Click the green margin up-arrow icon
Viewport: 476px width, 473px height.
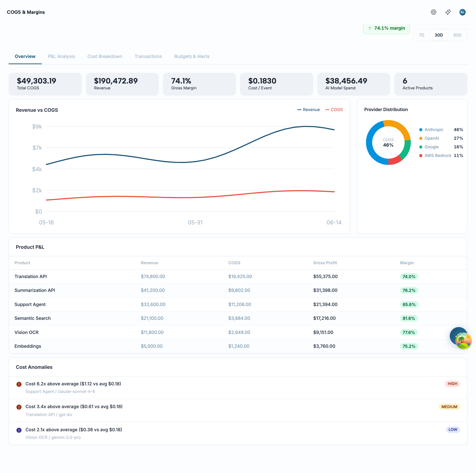pos(370,28)
